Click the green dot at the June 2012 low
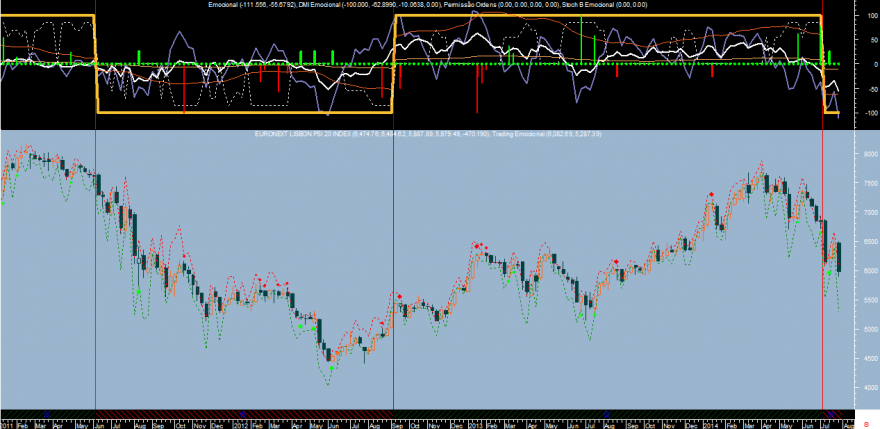Screen dimensions: 880x429 click(332, 368)
